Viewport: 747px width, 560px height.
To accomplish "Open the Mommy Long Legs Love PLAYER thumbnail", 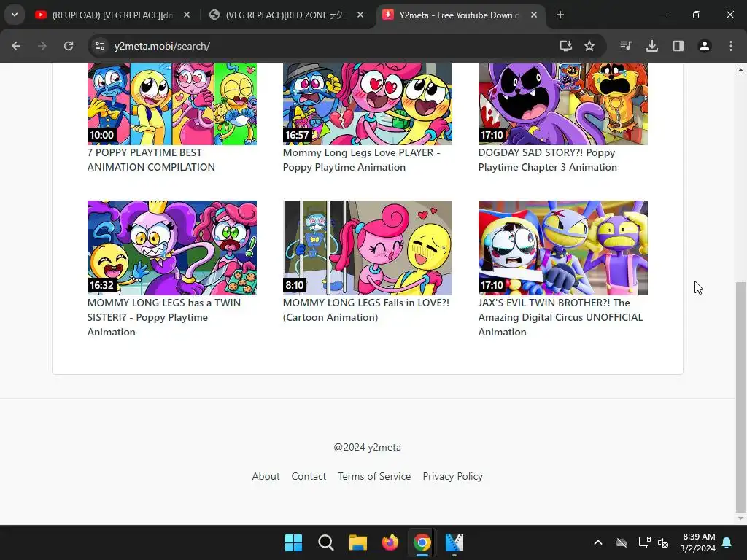I will click(x=368, y=104).
